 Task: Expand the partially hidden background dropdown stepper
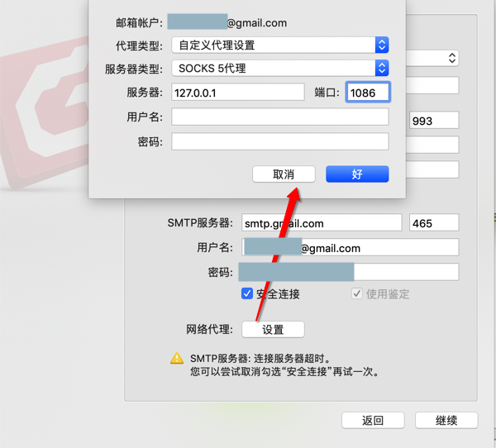click(x=452, y=58)
